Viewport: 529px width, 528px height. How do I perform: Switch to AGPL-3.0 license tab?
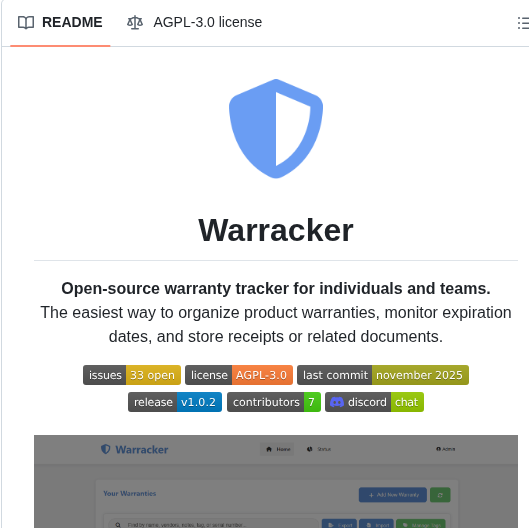pos(194,23)
